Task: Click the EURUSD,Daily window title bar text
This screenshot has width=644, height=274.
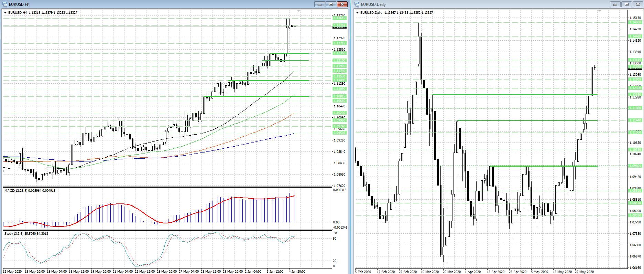Action: [373, 4]
